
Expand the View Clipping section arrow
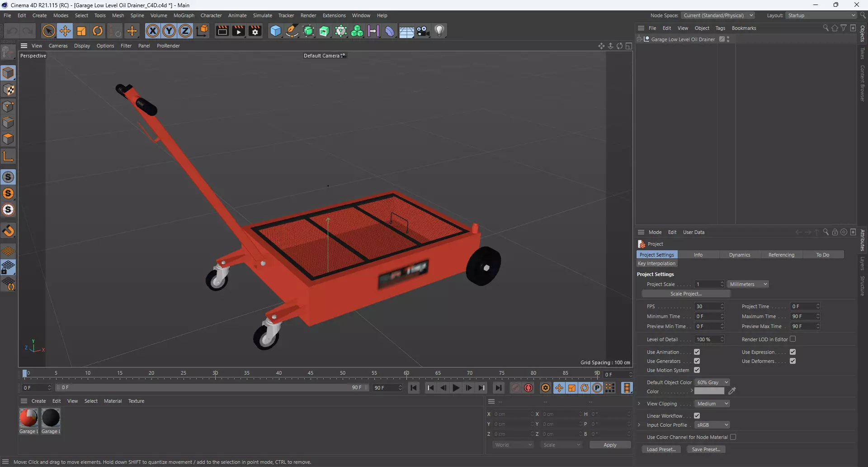coord(639,404)
